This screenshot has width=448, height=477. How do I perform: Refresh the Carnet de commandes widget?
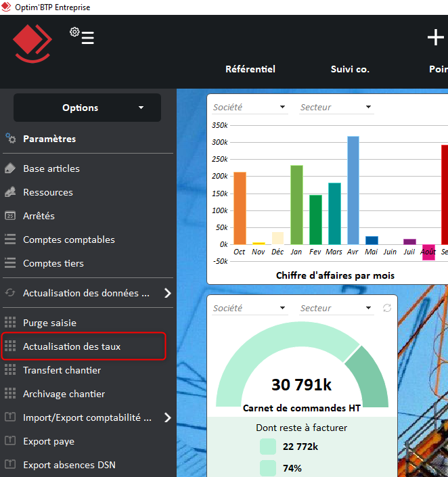(387, 308)
